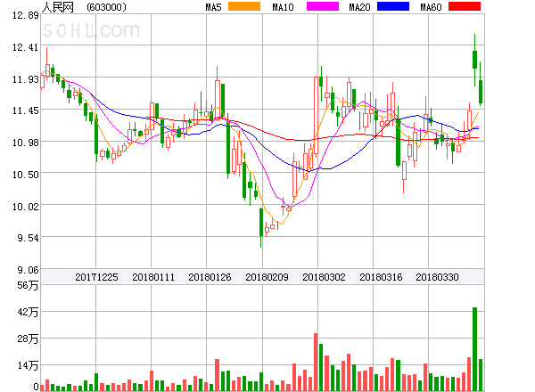Click the magenta MA10 legend swatch
The height and width of the screenshot is (392, 535).
[x=323, y=6]
